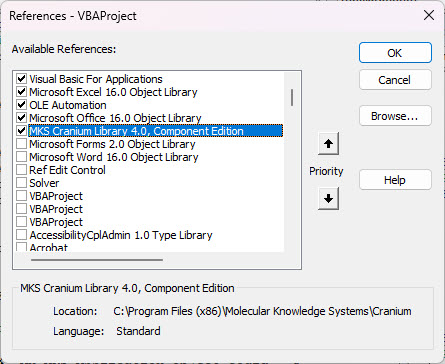
Task: Select Microsoft Excel 16.0 Object Library text
Action: [x=113, y=92]
